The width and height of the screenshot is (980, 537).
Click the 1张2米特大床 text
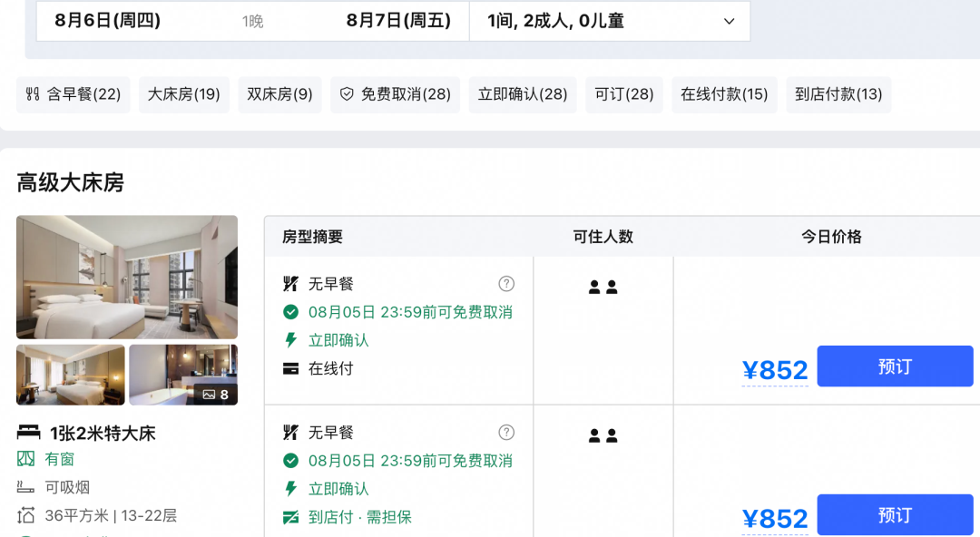coord(103,434)
